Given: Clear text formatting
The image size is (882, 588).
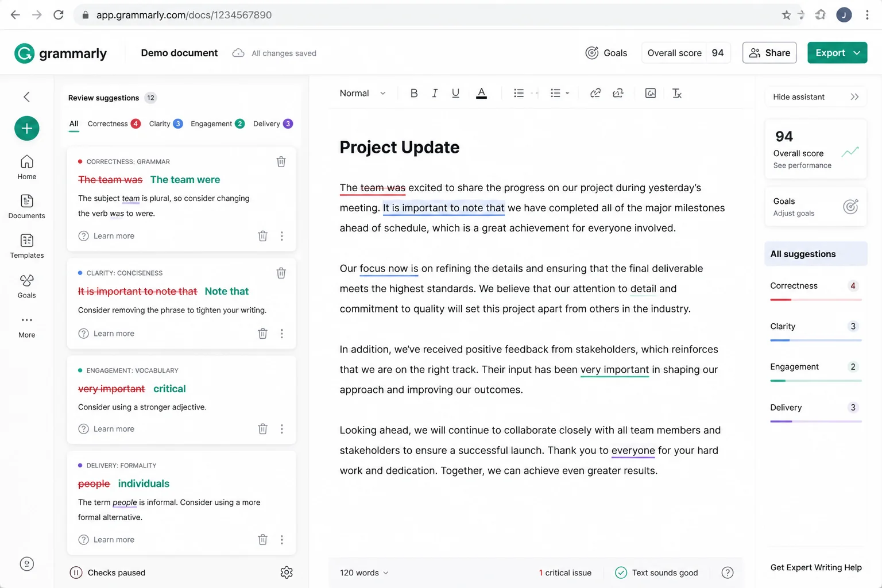Looking at the screenshot, I should tap(677, 93).
